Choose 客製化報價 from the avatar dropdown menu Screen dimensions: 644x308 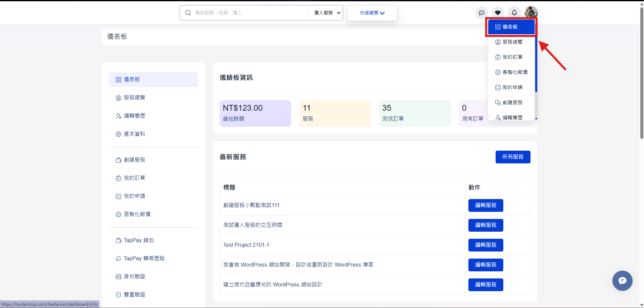(x=514, y=72)
